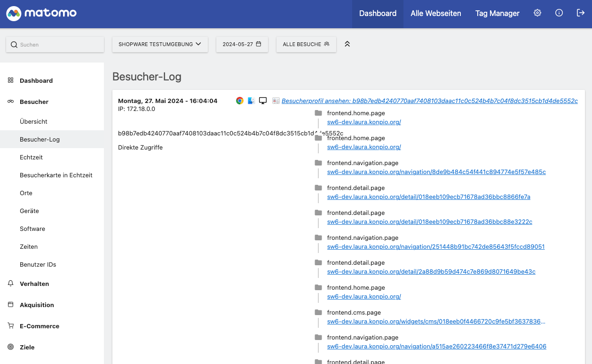The height and width of the screenshot is (364, 592).
Task: Click folder icon of frontend.cms.page
Action: point(318,312)
